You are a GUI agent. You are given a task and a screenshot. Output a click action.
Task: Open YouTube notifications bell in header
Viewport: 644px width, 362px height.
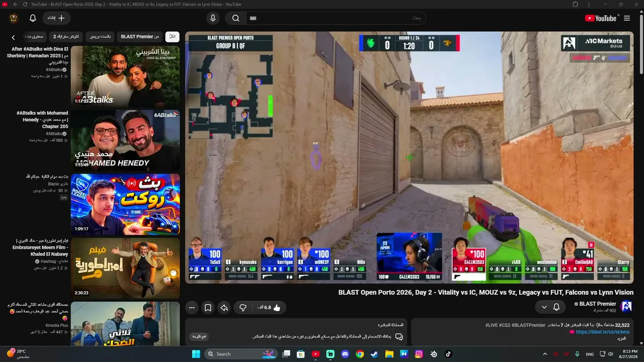33,18
